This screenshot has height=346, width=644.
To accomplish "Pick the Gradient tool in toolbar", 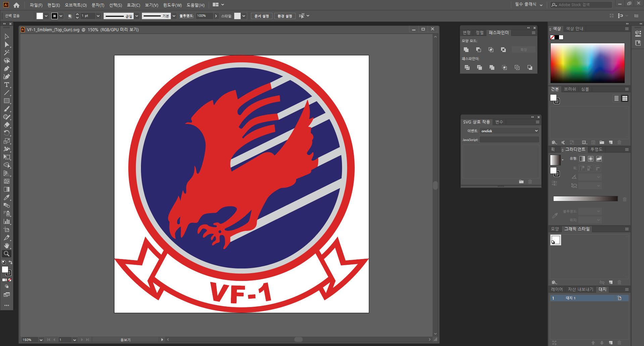I will (x=7, y=189).
